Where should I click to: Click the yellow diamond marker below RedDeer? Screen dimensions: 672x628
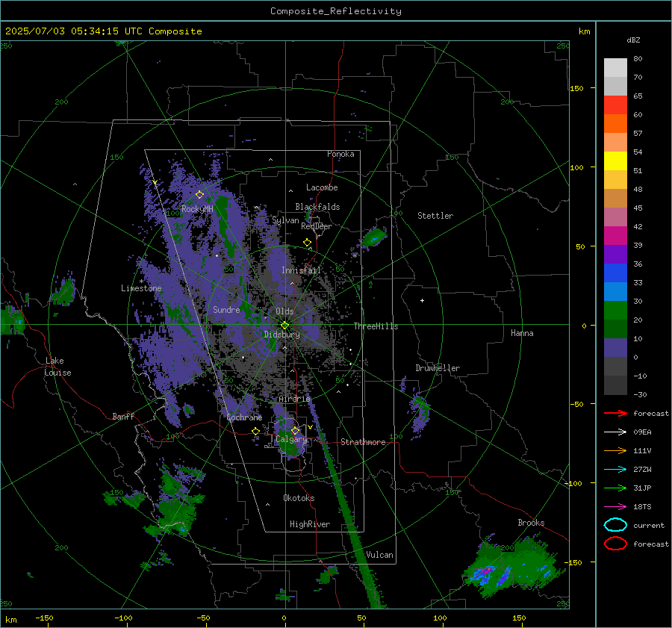pos(307,243)
